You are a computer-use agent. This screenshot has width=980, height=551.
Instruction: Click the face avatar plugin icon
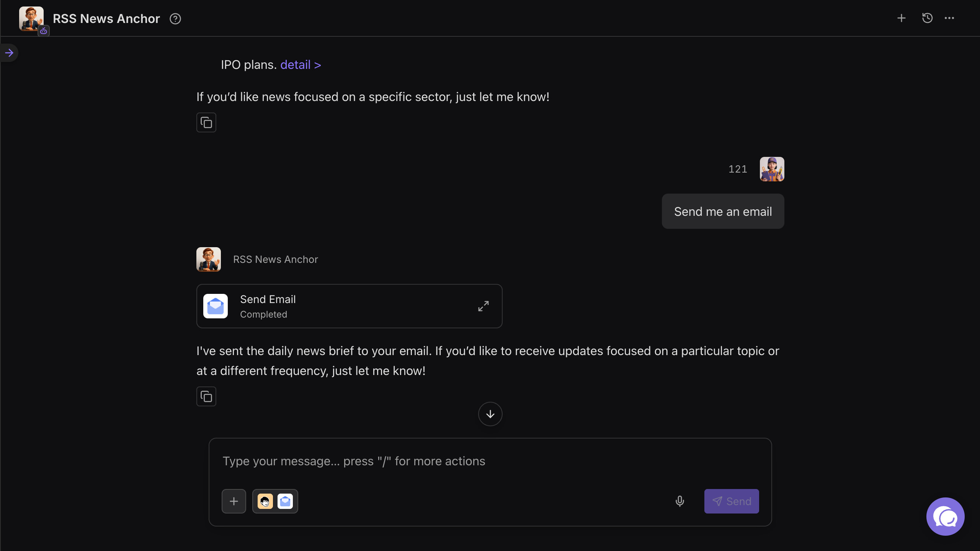265,501
